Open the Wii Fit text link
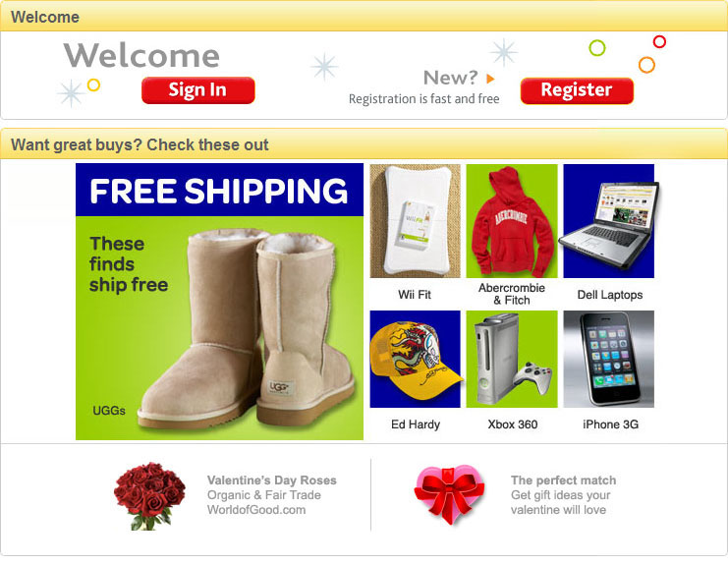Screen dimensions: 728x565 (415, 295)
